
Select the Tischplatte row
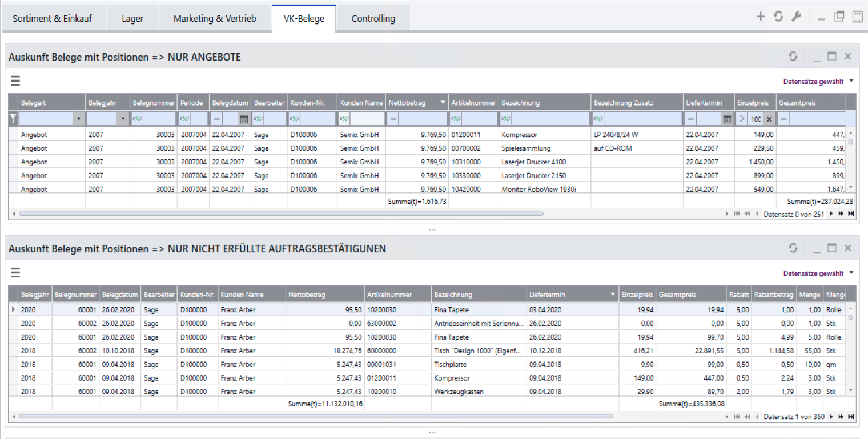427,364
